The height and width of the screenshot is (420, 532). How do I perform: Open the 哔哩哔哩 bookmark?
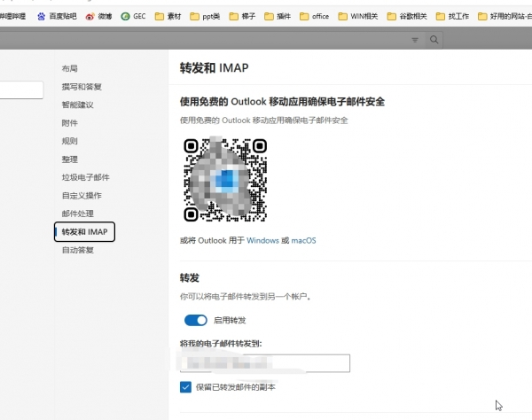pyautogui.click(x=13, y=16)
